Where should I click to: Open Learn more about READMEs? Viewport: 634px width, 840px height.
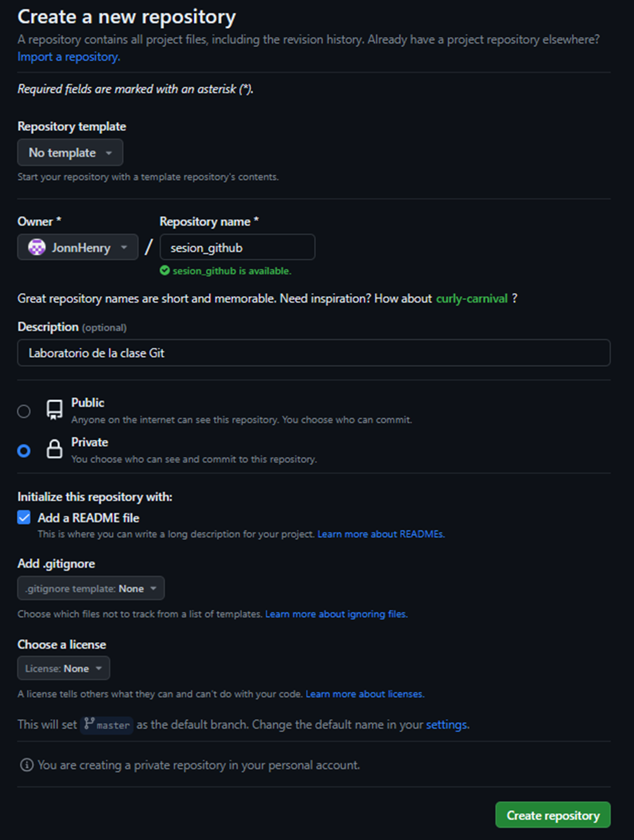[x=380, y=534]
